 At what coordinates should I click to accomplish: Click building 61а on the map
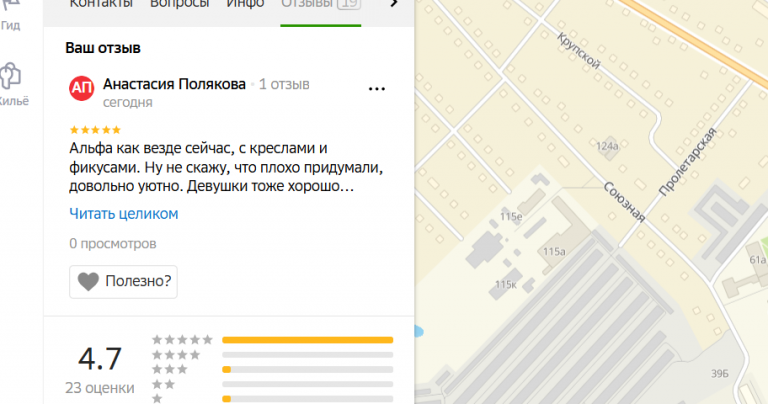(758, 260)
